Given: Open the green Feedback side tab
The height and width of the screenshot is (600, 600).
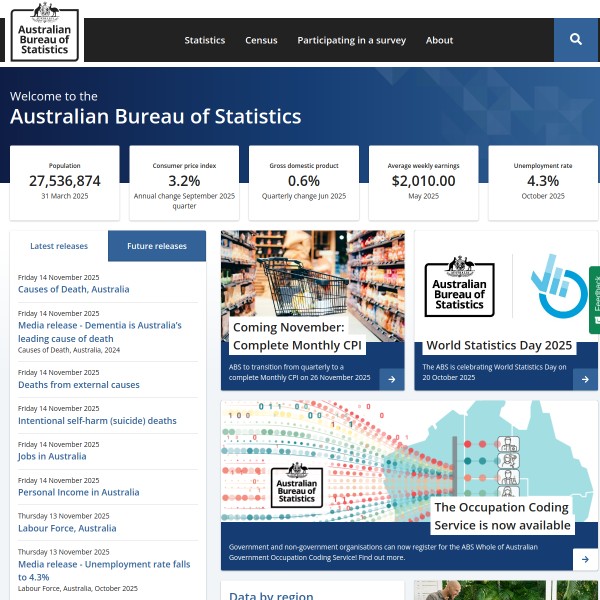Looking at the screenshot, I should point(594,300).
